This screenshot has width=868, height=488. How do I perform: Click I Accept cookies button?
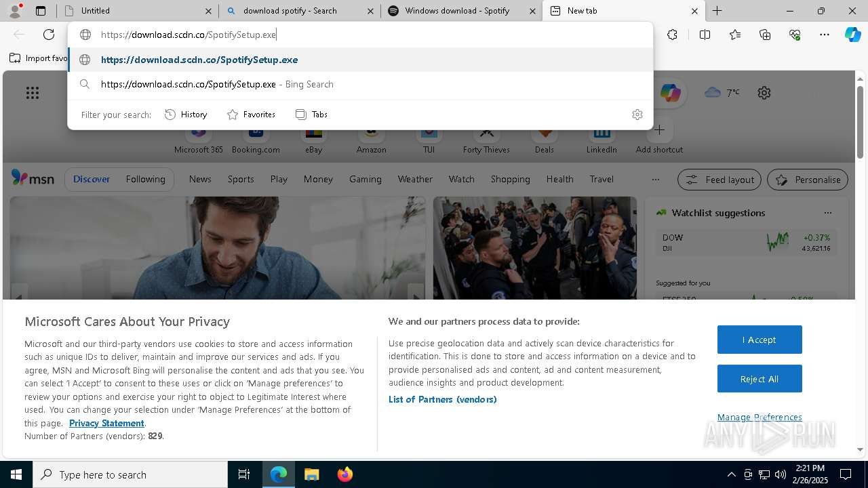pyautogui.click(x=759, y=340)
